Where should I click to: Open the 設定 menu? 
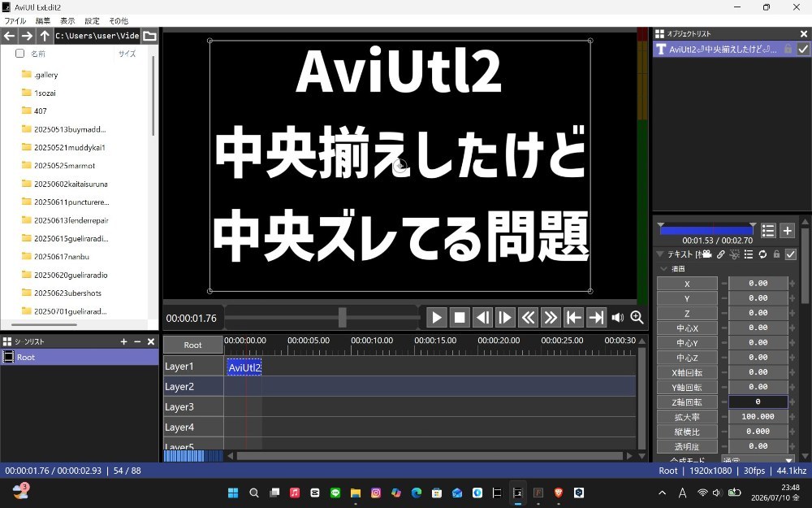click(93, 21)
